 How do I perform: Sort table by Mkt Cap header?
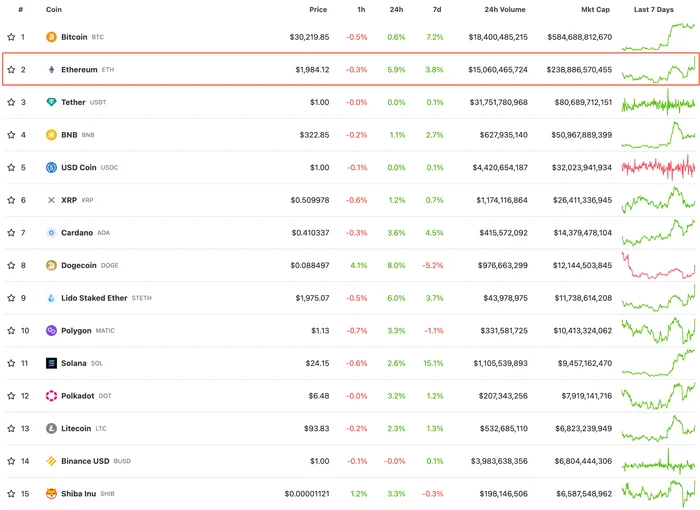click(595, 9)
